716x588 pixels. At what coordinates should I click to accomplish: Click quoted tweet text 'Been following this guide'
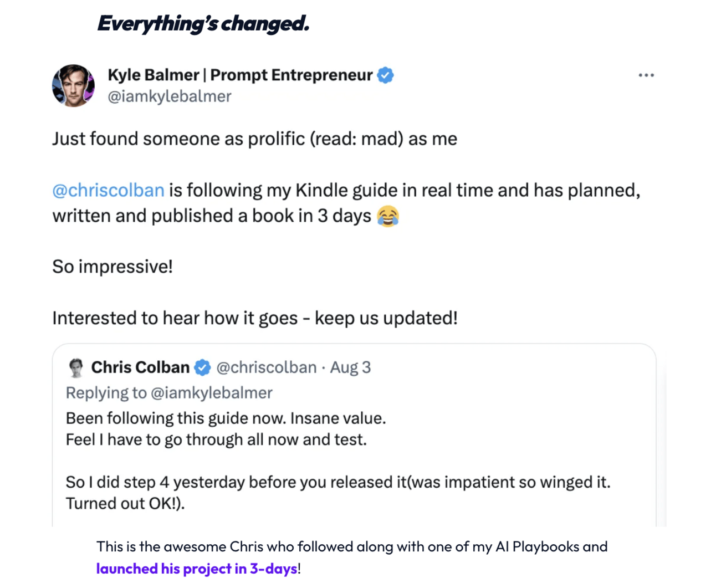[x=226, y=418]
